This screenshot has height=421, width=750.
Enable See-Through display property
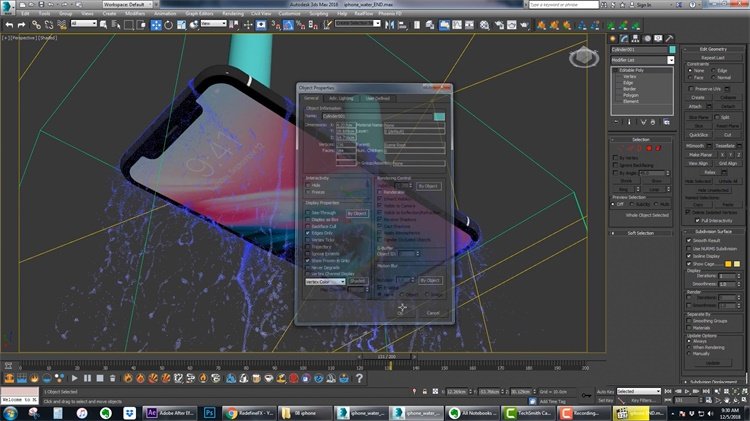tap(309, 212)
